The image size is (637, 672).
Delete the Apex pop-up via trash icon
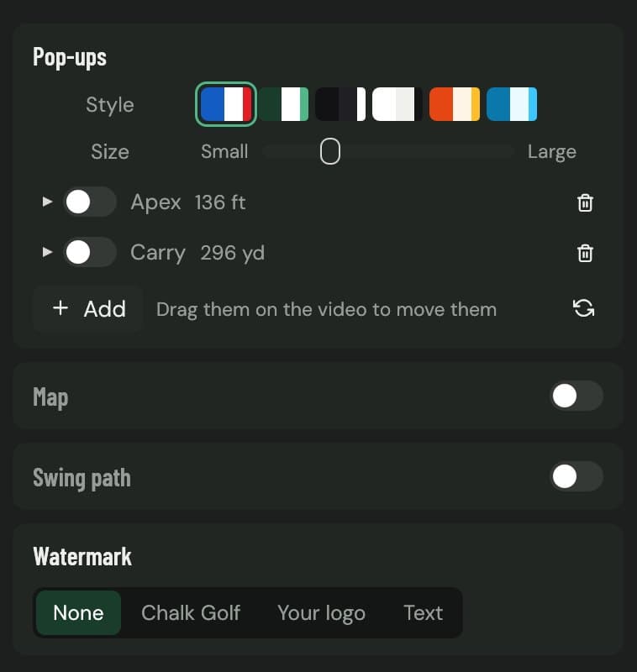point(585,202)
